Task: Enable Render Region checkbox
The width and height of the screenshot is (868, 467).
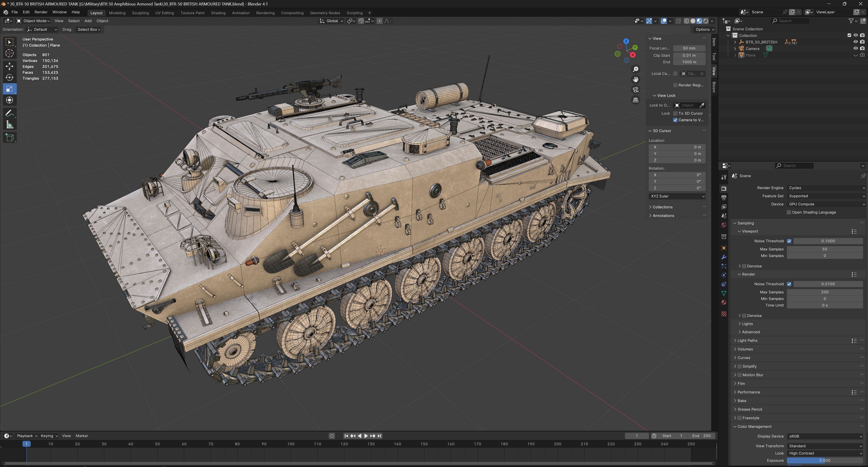Action: pos(675,85)
